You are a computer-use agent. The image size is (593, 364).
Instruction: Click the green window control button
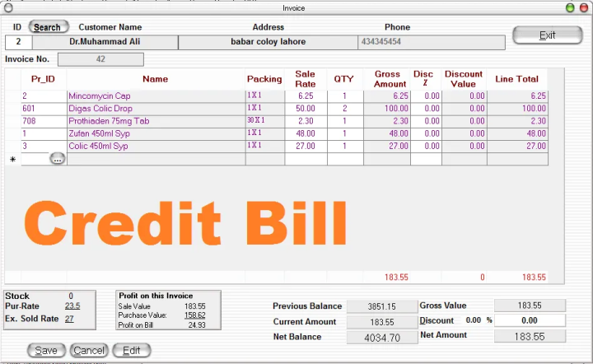click(x=570, y=7)
